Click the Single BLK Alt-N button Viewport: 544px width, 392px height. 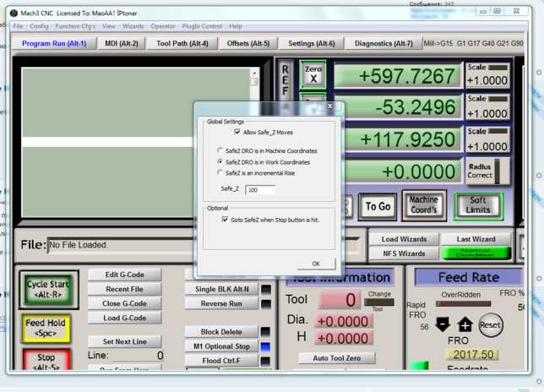(221, 289)
